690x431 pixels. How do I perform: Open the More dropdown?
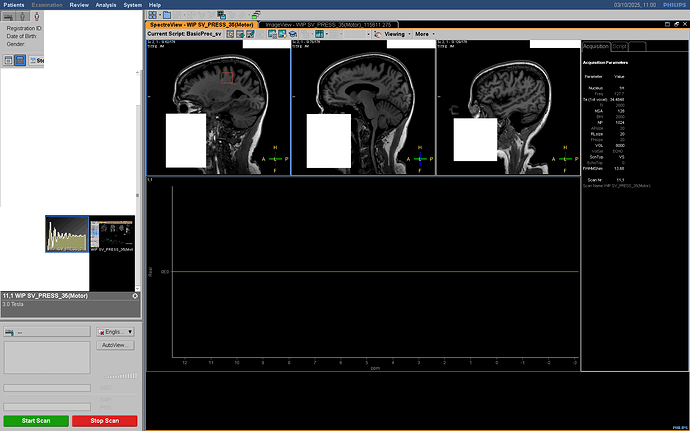click(425, 34)
